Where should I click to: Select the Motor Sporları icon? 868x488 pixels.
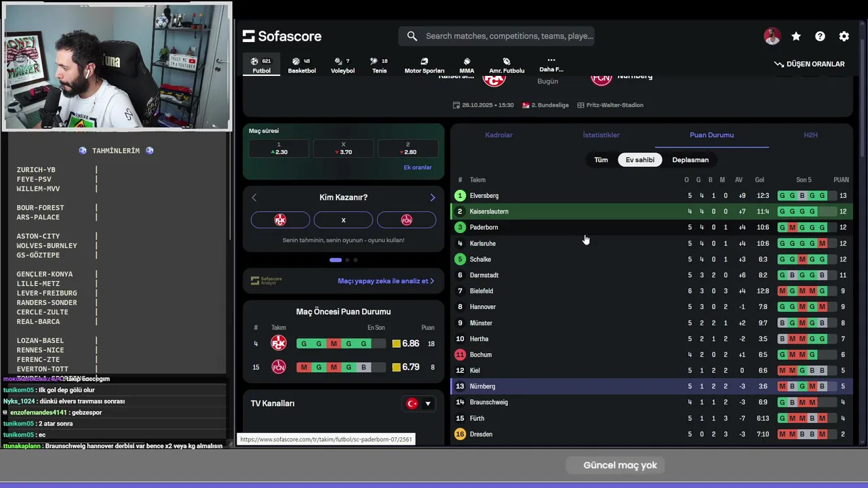pyautogui.click(x=425, y=61)
